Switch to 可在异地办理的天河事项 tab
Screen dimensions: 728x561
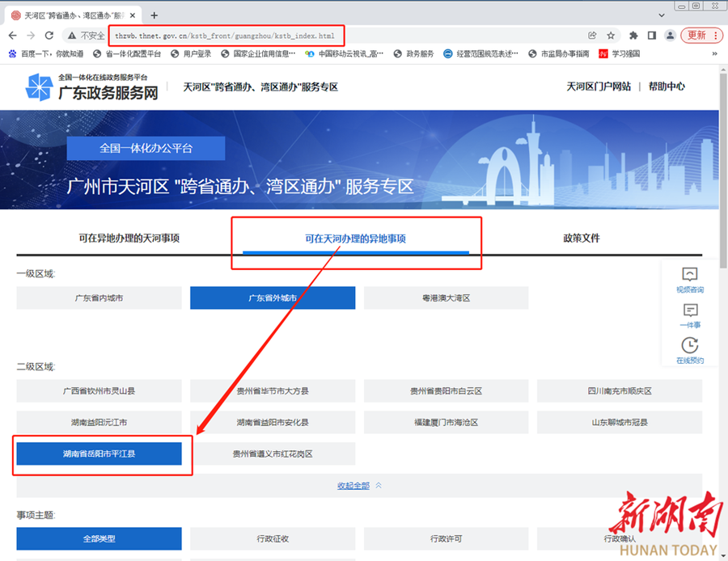point(129,238)
